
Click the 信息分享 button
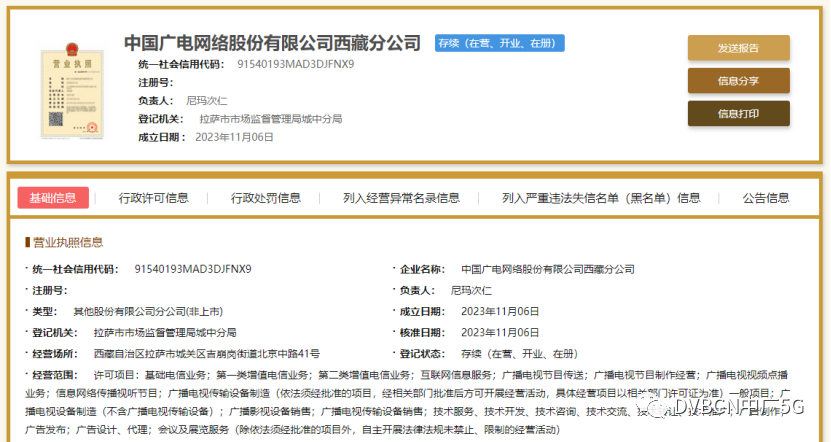coord(738,81)
